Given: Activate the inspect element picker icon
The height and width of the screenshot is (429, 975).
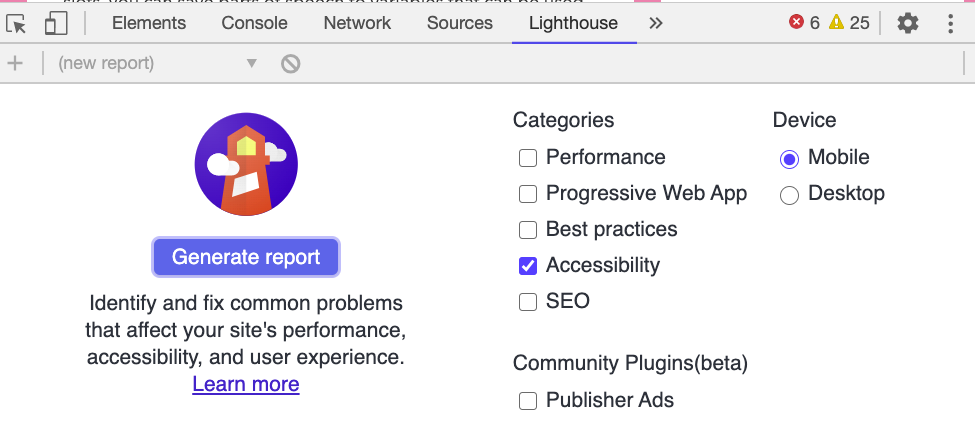Looking at the screenshot, I should pyautogui.click(x=17, y=24).
